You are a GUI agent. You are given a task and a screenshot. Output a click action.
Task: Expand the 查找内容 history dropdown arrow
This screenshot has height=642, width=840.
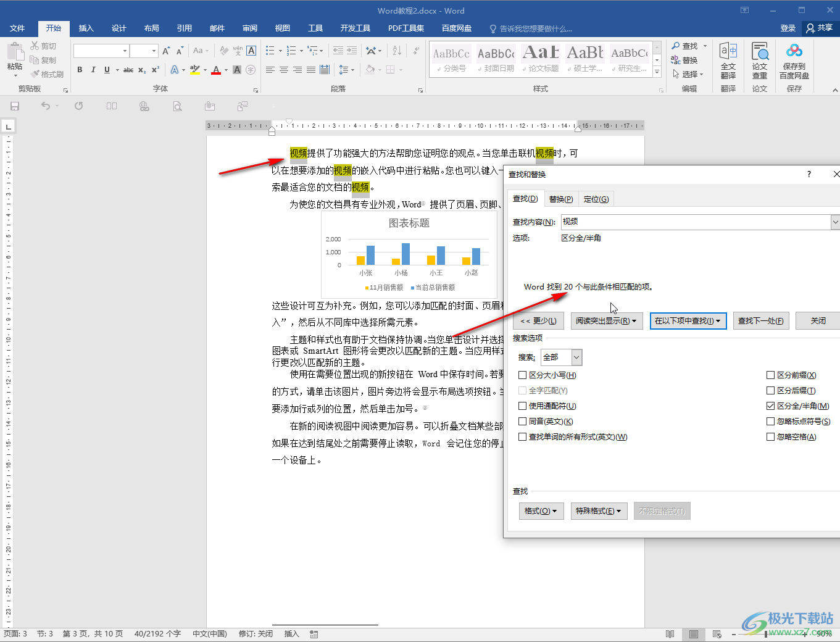point(835,222)
